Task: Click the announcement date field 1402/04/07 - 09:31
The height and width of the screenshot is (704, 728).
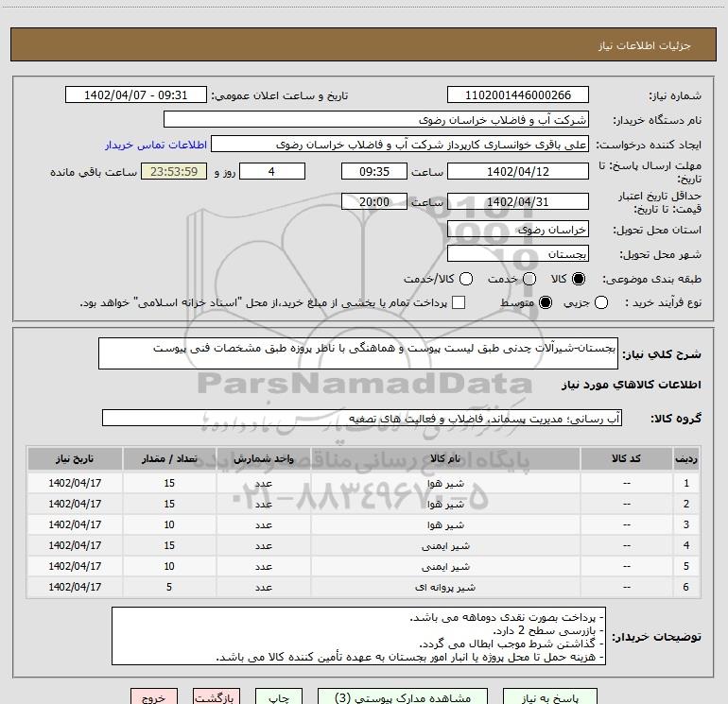Action: point(135,95)
